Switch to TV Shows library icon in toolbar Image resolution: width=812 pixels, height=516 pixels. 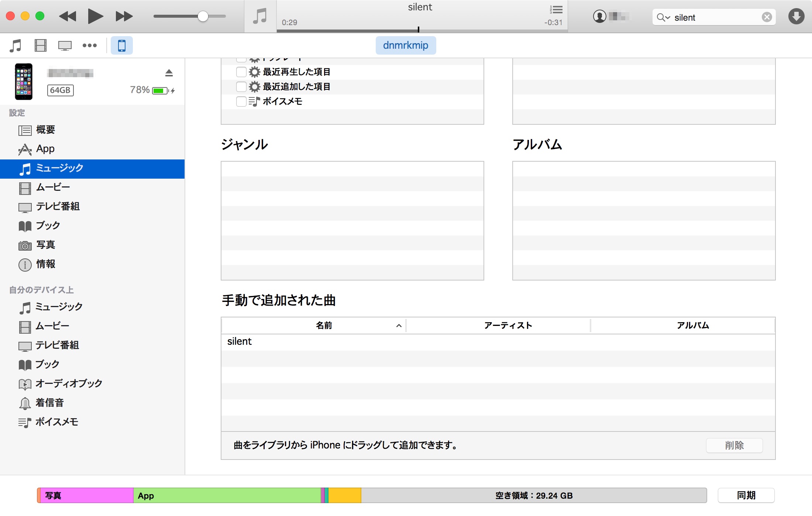[x=65, y=45]
